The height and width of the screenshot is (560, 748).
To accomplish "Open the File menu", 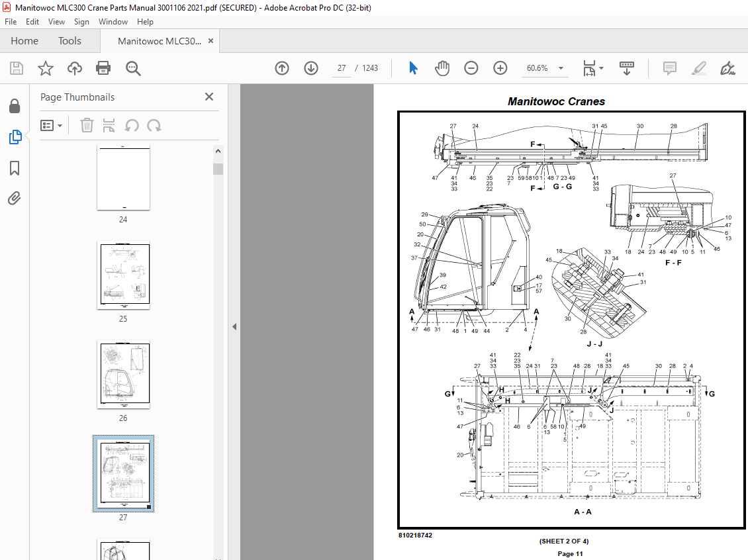I will pyautogui.click(x=11, y=21).
